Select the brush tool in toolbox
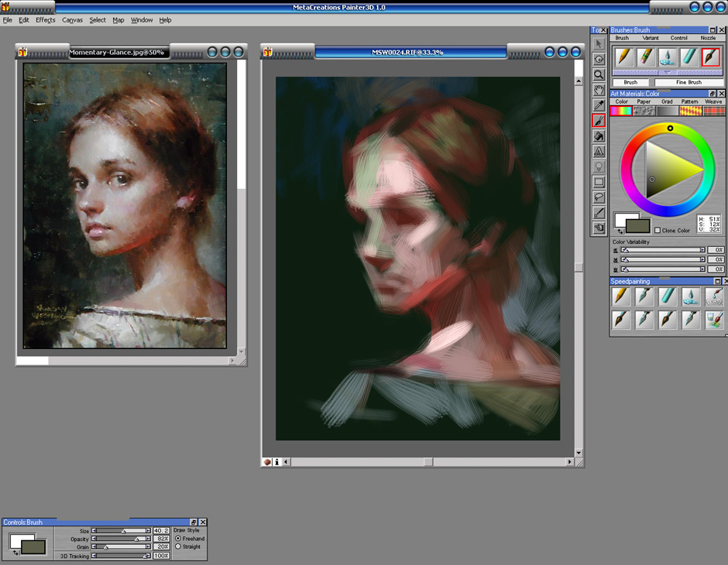This screenshot has width=728, height=565. [x=599, y=121]
